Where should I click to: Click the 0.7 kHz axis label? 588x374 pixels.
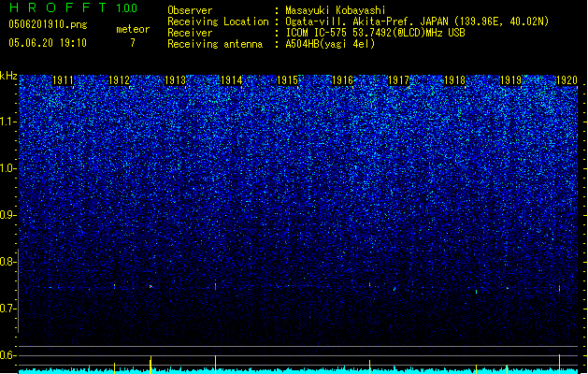click(x=8, y=309)
